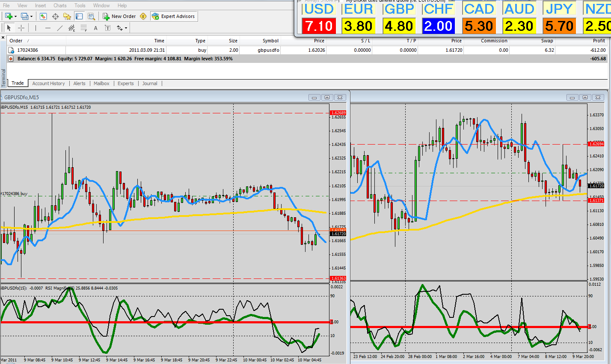This screenshot has width=611, height=364.
Task: Click the order icon beside 17024386
Action: click(x=12, y=50)
